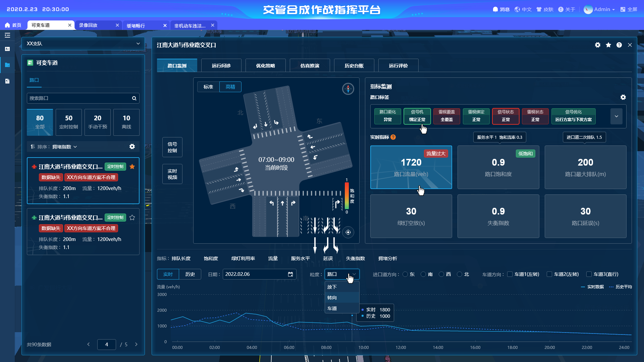Go to previous page arrow

[x=89, y=344]
